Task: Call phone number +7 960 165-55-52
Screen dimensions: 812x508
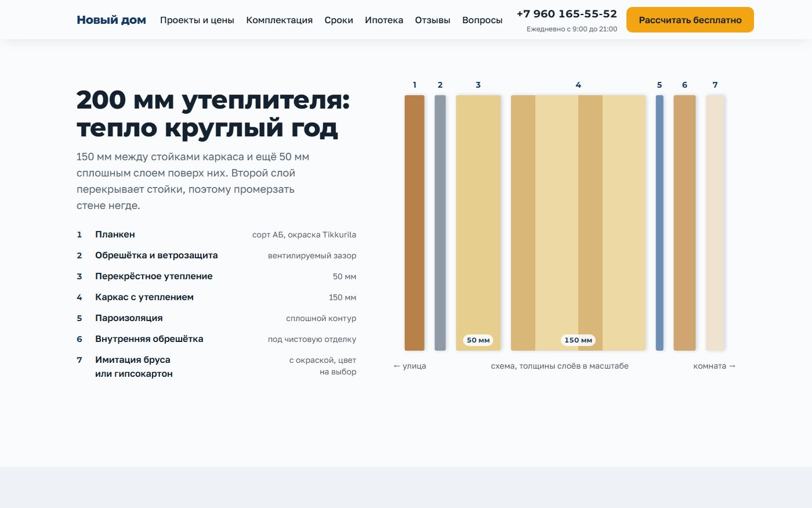Action: click(x=567, y=14)
